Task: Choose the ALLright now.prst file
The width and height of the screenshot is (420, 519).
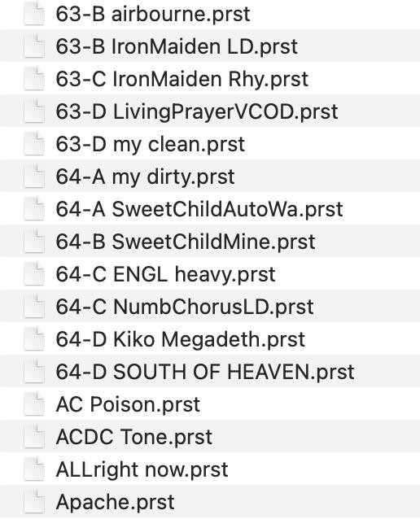Action: 142,469
